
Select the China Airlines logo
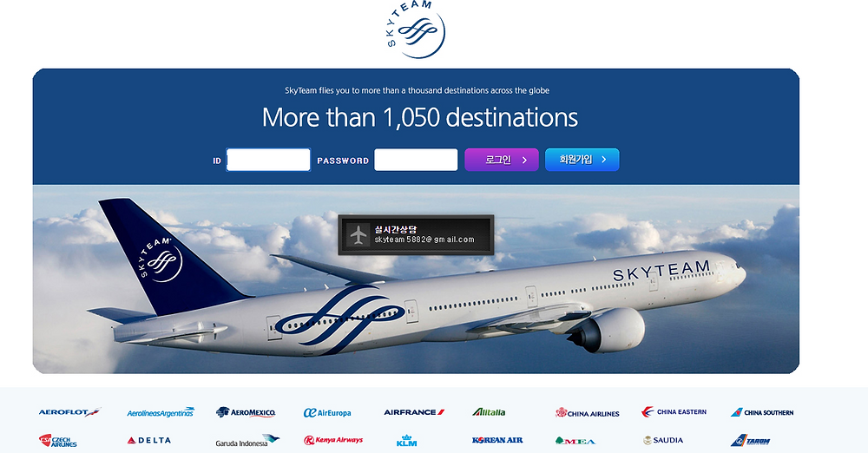point(588,412)
